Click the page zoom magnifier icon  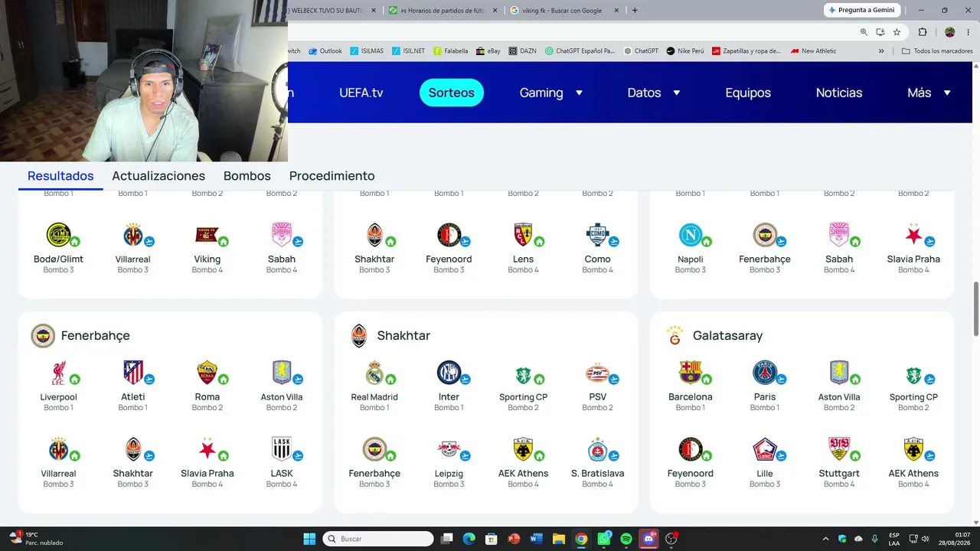coord(864,32)
